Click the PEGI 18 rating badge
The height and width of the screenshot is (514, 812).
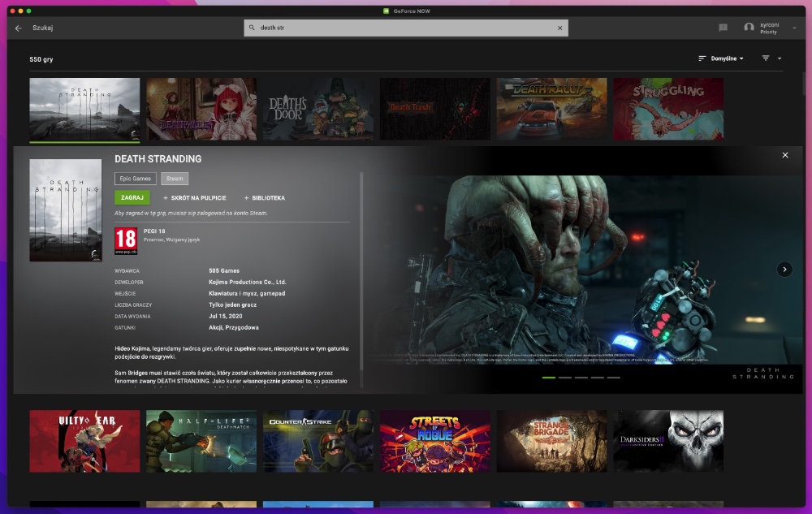pos(126,240)
